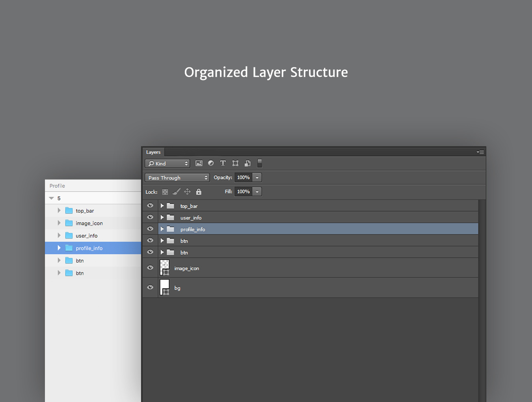
Task: Select the Layers tab
Action: point(153,152)
